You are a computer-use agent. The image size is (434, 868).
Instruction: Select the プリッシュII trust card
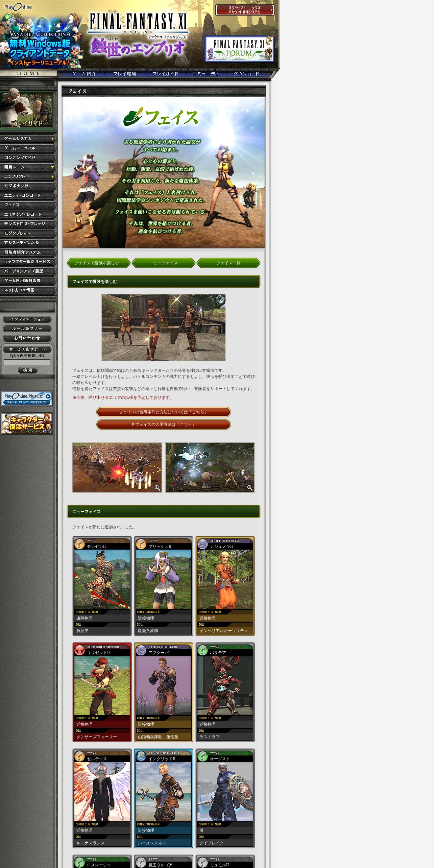(x=164, y=586)
